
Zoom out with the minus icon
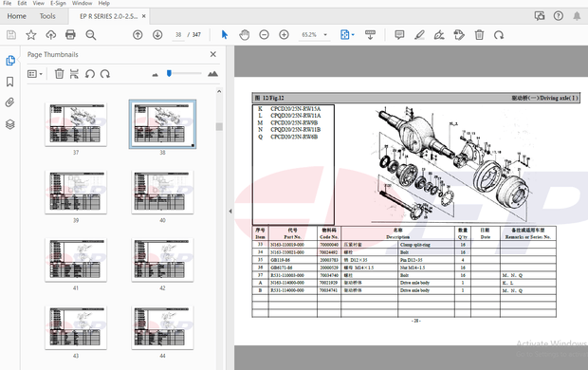point(264,35)
